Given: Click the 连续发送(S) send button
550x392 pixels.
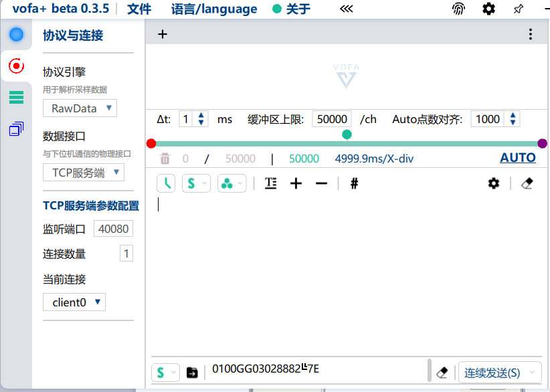Looking at the screenshot, I should [492, 373].
